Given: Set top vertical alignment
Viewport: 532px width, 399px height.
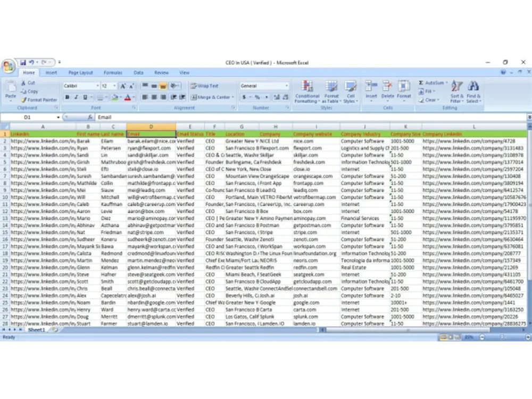Looking at the screenshot, I should coord(145,86).
